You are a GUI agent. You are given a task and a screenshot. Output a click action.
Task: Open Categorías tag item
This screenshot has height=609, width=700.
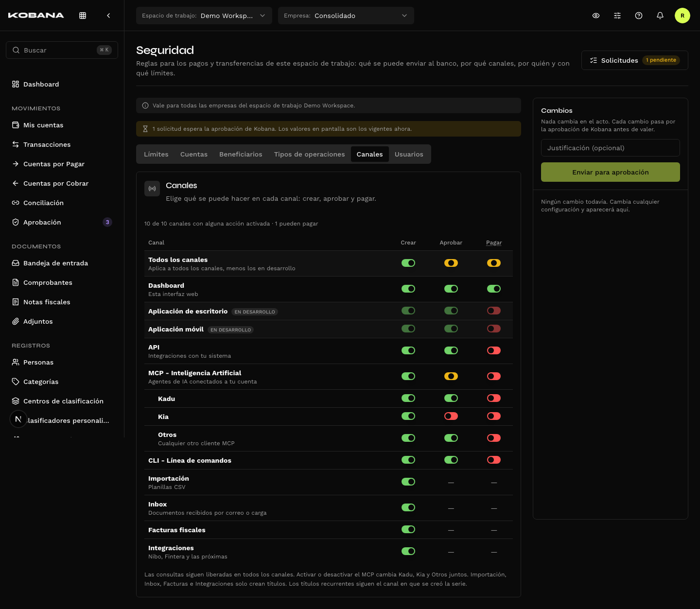click(x=62, y=382)
